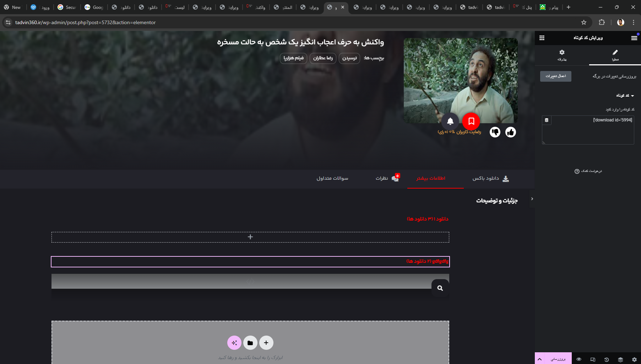Open page settings gear in footer
The width and height of the screenshot is (641, 364).
(634, 359)
